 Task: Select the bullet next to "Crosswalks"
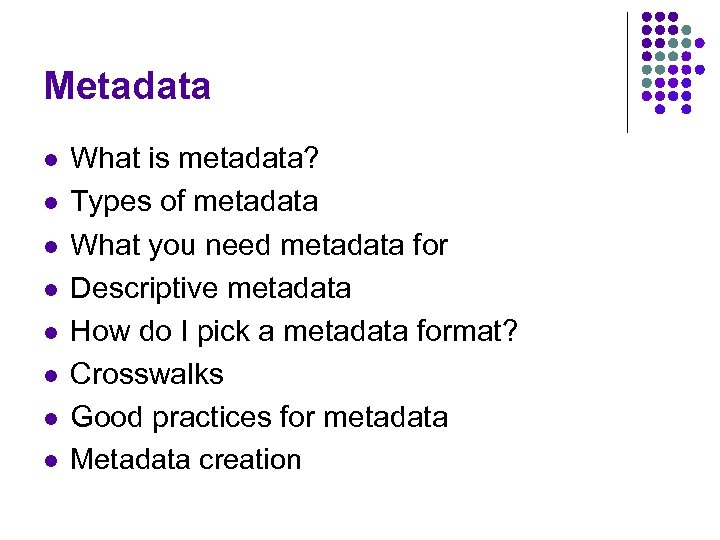coord(51,375)
